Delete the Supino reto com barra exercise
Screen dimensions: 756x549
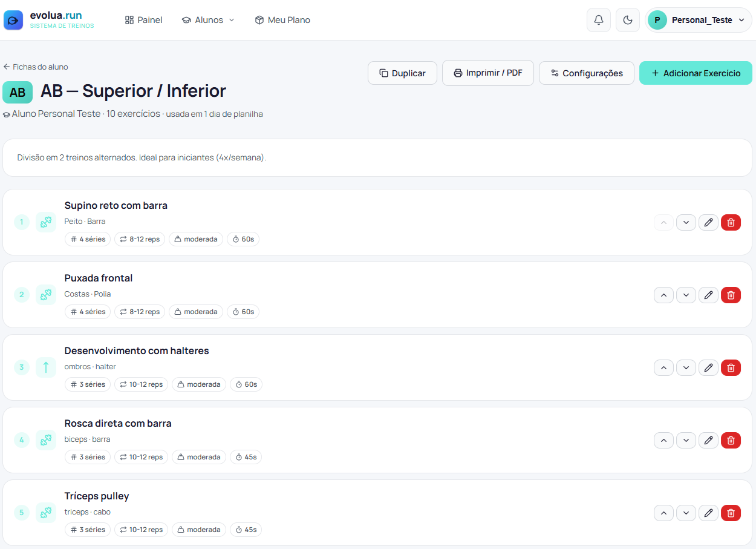point(731,222)
